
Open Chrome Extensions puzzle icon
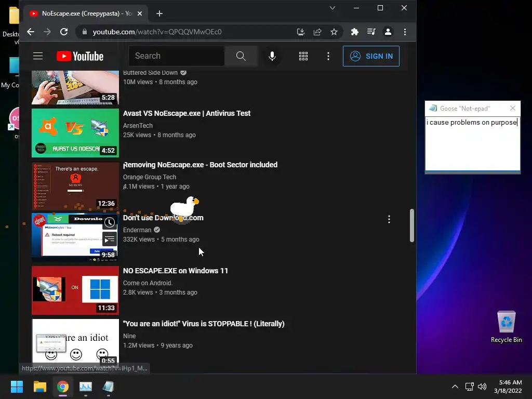pos(354,32)
